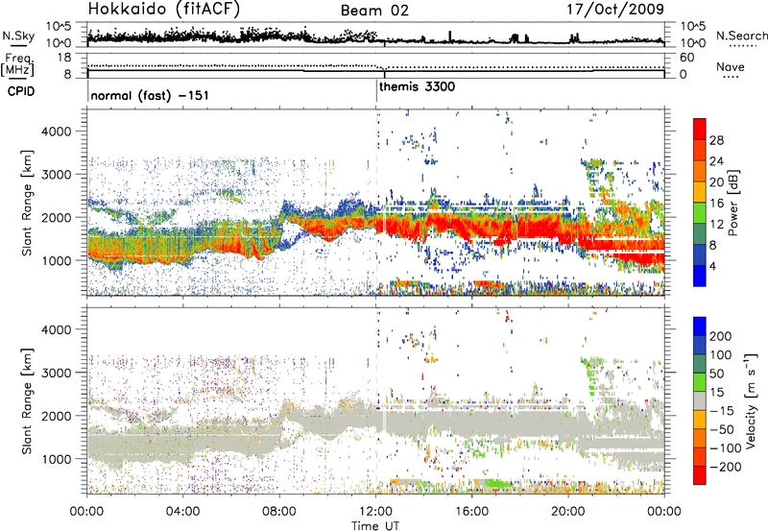Pick the power colorbar segment between 4 and 8
This screenshot has height=532, width=768.
click(x=700, y=255)
